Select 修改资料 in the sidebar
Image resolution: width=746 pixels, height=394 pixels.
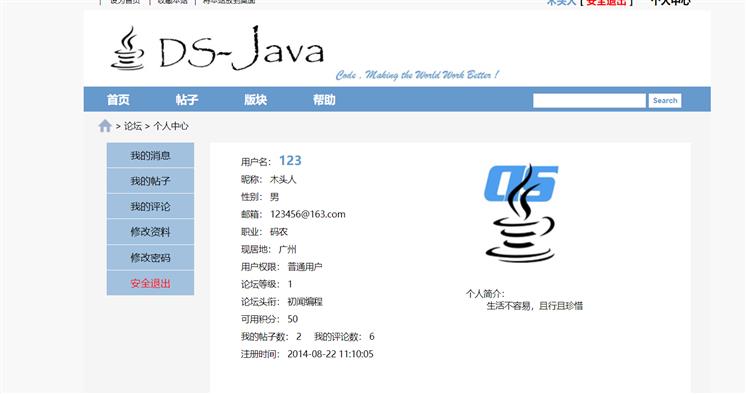tap(150, 232)
